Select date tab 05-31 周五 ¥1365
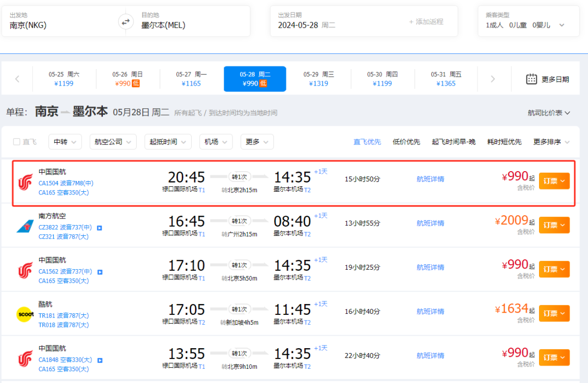This screenshot has width=588, height=383. pos(446,79)
